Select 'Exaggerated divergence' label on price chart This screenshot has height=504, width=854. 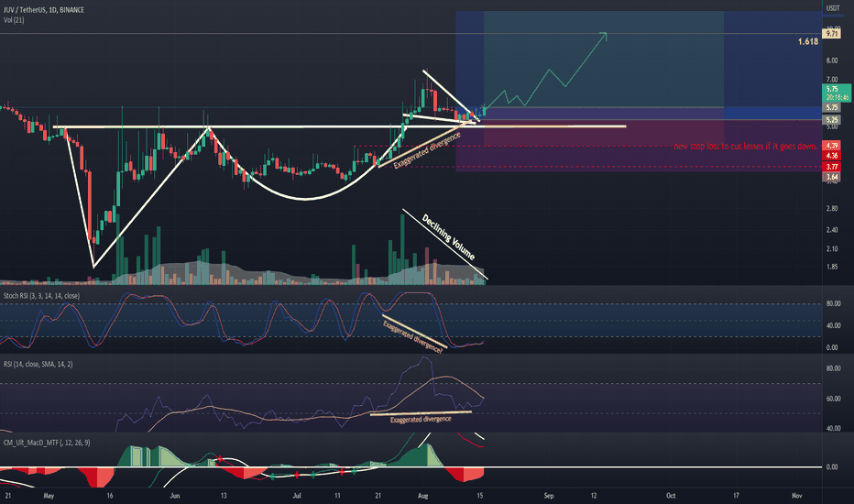(x=427, y=150)
